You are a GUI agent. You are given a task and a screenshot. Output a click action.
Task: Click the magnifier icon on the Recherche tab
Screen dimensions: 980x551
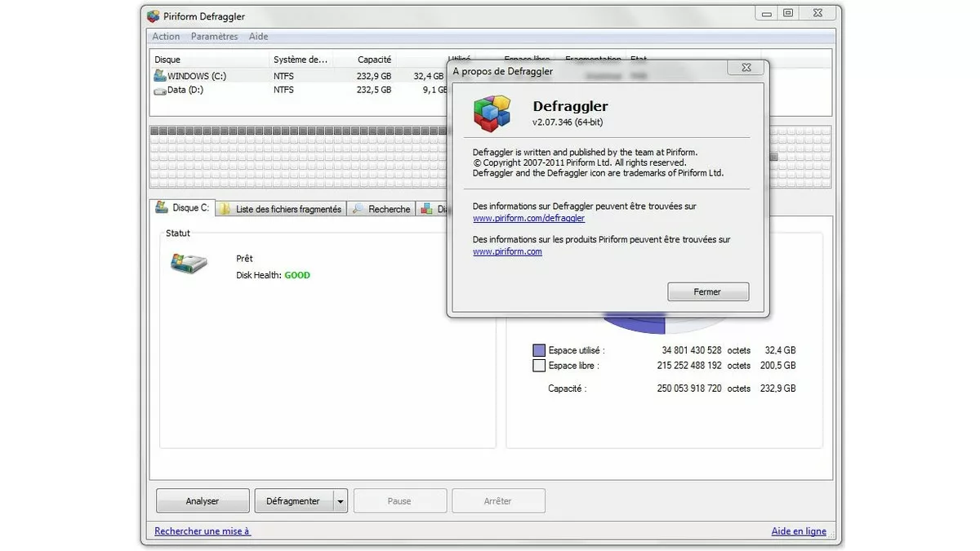pos(357,208)
